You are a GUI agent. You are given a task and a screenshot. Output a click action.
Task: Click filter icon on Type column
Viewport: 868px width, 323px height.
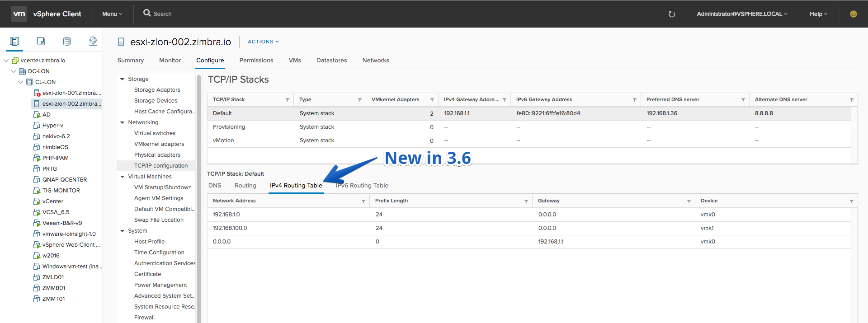[360, 100]
